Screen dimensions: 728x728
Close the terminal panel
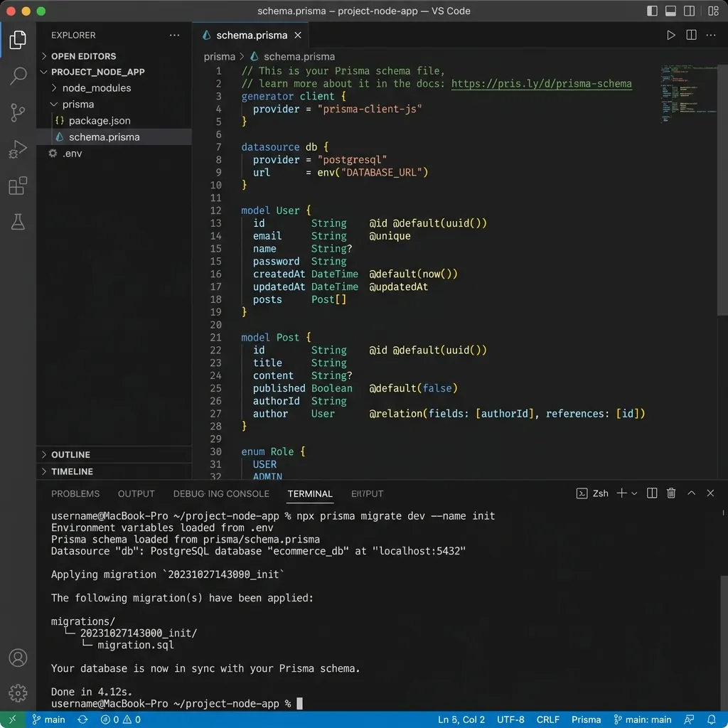tap(710, 493)
